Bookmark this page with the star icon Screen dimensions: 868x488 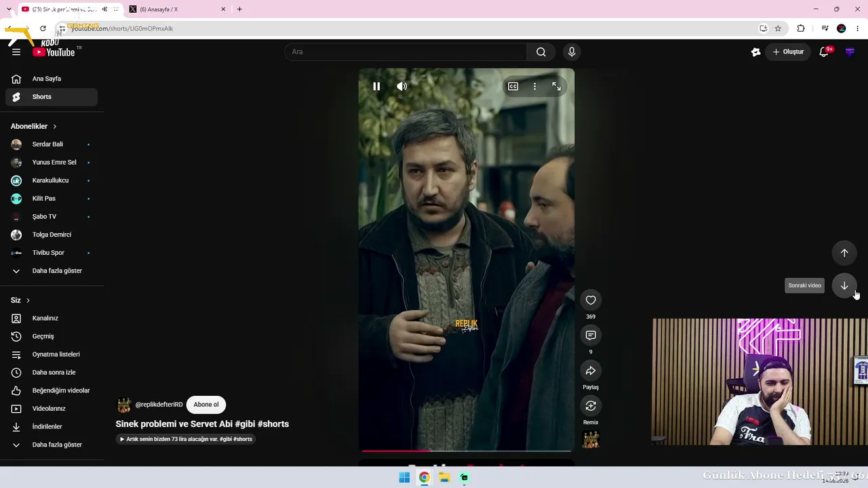(778, 28)
